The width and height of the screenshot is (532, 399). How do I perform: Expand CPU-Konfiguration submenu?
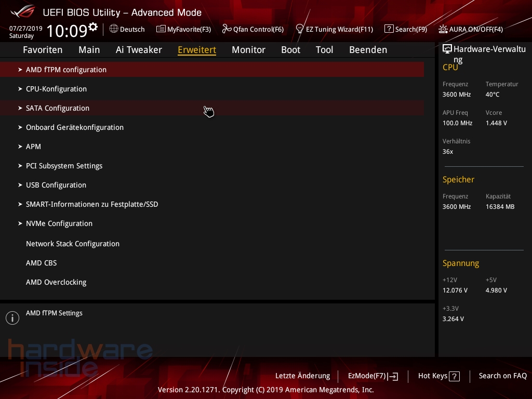pyautogui.click(x=56, y=89)
